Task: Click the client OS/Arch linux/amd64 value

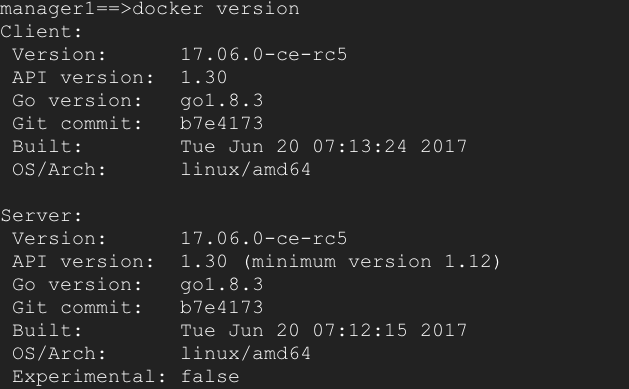Action: [246, 170]
